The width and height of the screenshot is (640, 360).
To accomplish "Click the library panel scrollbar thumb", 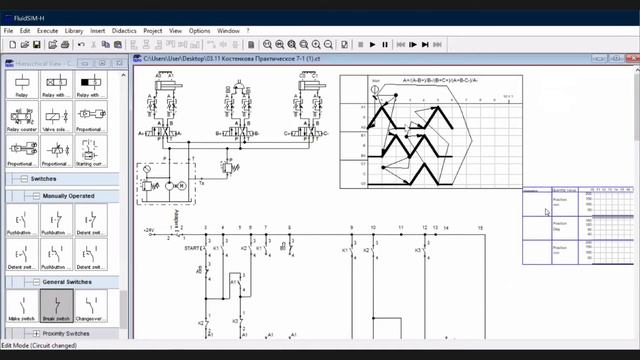I will tap(123, 309).
